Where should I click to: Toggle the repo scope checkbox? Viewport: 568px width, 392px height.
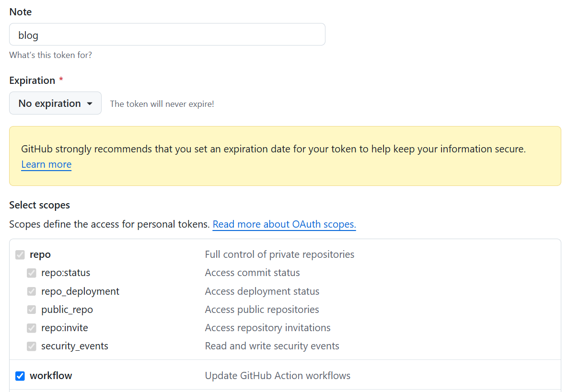tap(20, 254)
